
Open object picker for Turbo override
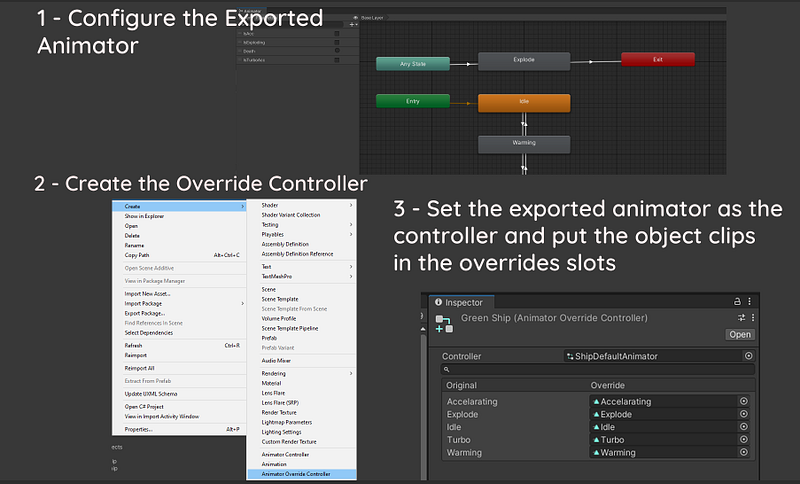[x=744, y=439]
